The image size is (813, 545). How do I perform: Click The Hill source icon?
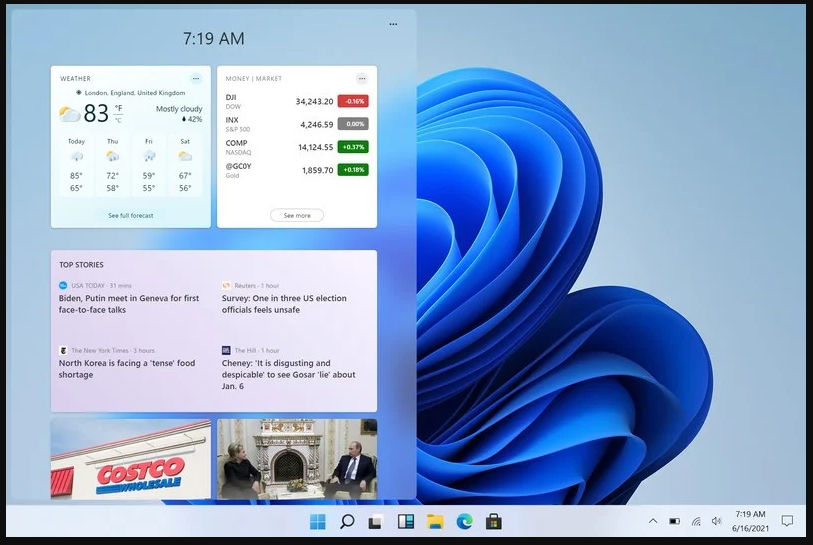(x=226, y=351)
